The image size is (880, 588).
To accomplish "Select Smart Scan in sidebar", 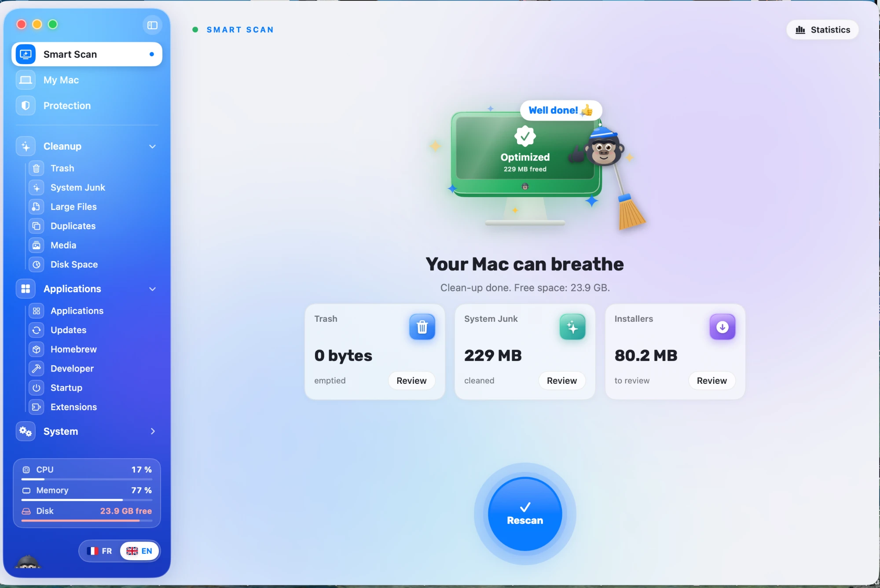I will coord(87,55).
